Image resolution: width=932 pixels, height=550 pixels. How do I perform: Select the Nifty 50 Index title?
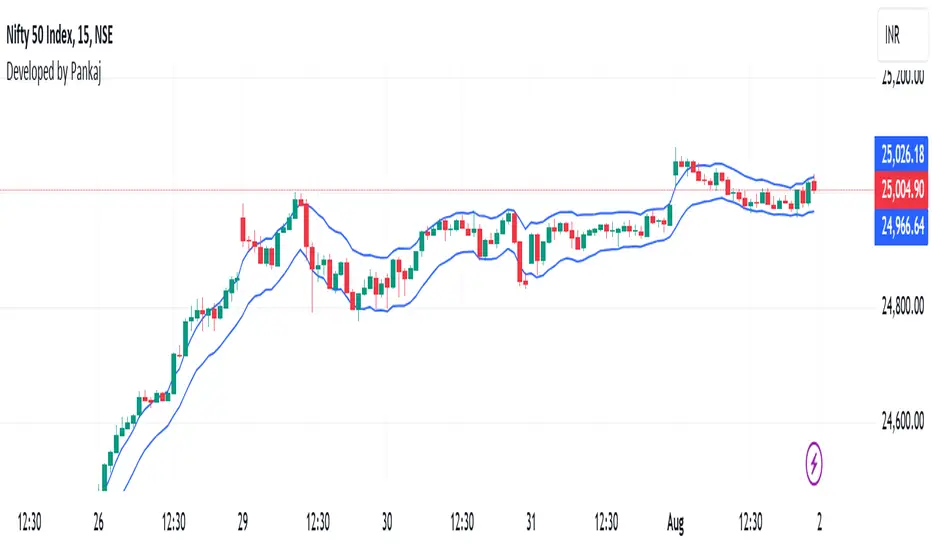click(59, 36)
